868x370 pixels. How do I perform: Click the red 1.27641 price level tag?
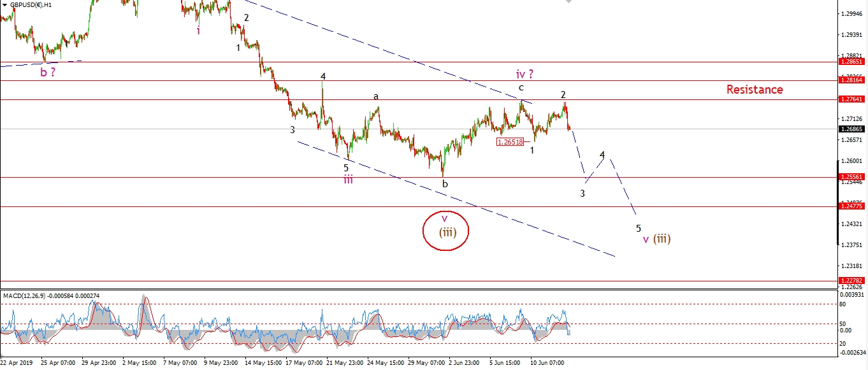click(x=852, y=99)
